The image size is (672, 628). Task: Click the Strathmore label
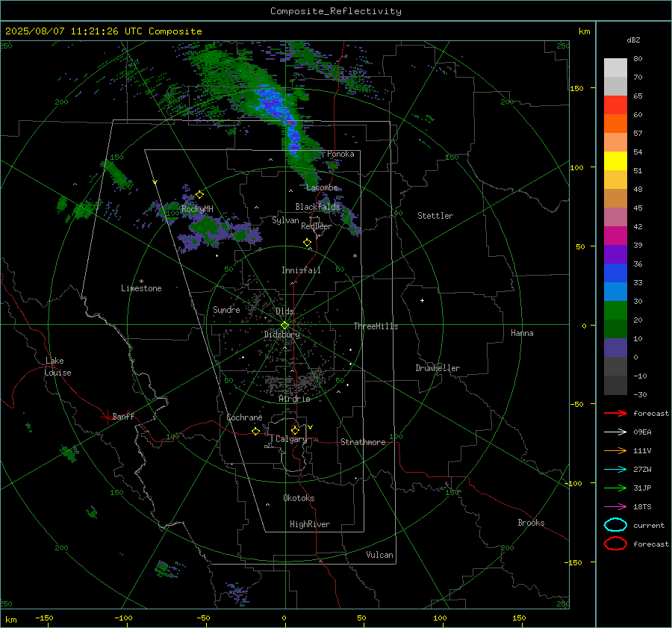(363, 442)
